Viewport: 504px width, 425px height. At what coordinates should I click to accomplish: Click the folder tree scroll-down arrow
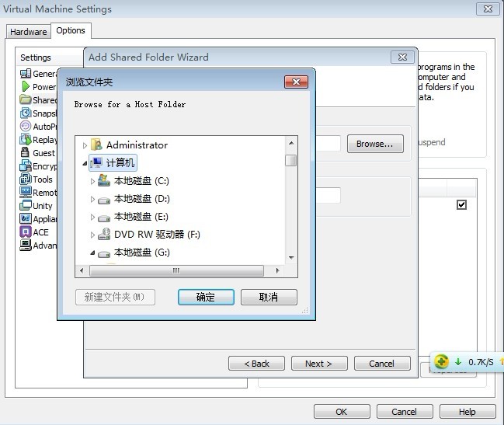pyautogui.click(x=291, y=257)
